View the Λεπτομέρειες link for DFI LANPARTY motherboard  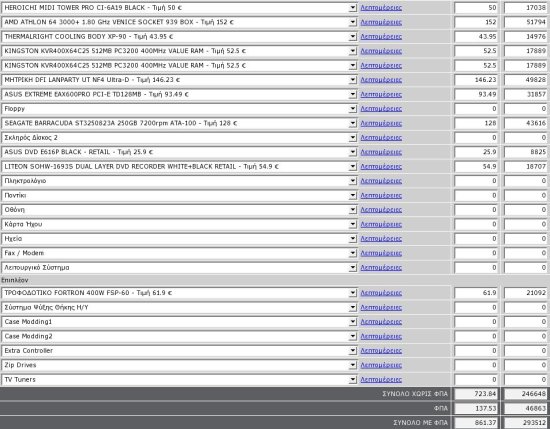[x=381, y=80]
